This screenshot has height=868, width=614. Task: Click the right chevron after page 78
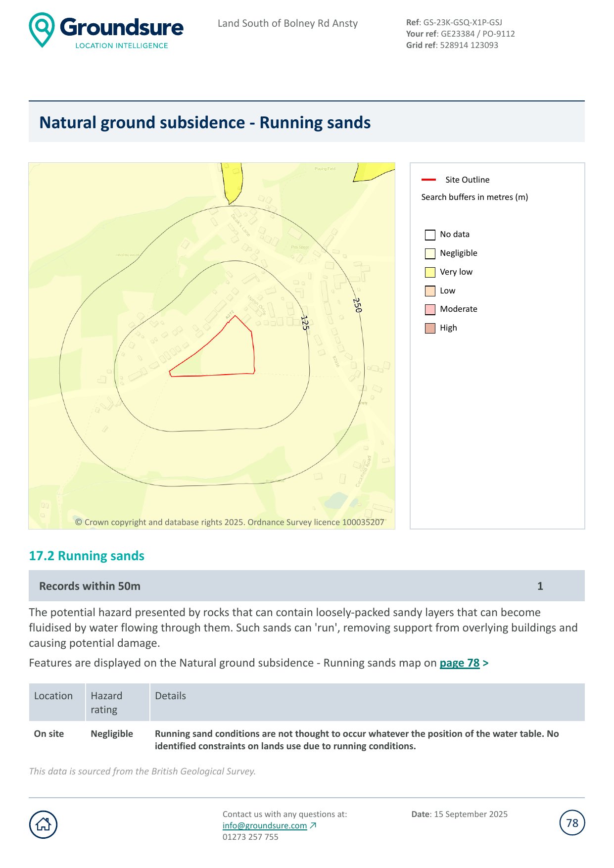[485, 663]
